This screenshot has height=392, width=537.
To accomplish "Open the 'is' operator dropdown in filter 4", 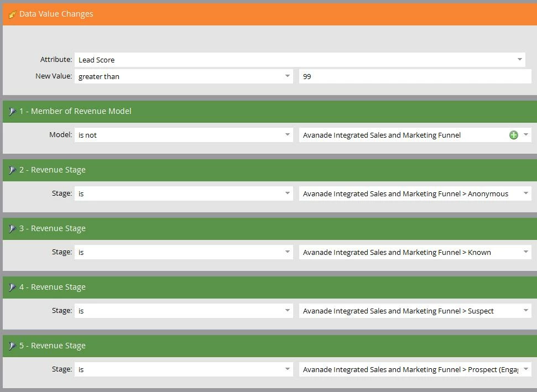I will [288, 310].
